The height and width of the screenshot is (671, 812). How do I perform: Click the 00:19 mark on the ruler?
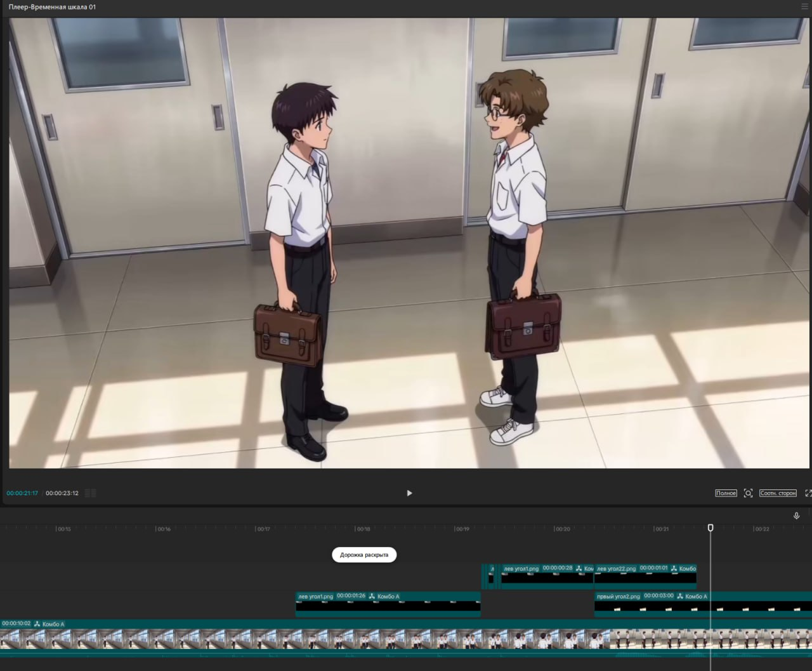(462, 529)
